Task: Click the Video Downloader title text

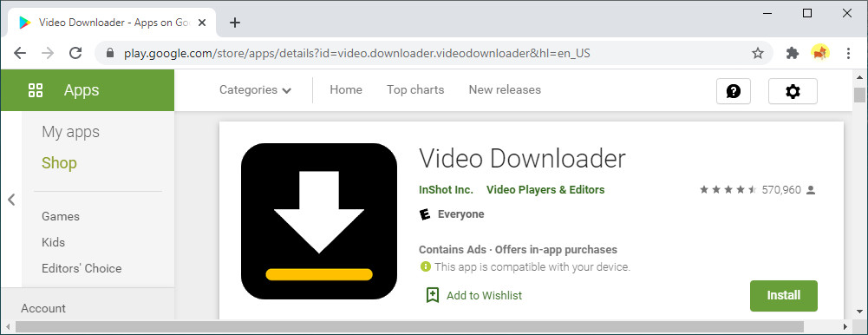Action: point(523,159)
